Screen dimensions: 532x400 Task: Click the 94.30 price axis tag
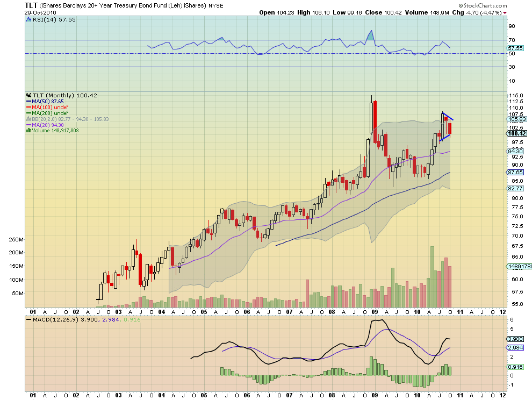[x=515, y=152]
